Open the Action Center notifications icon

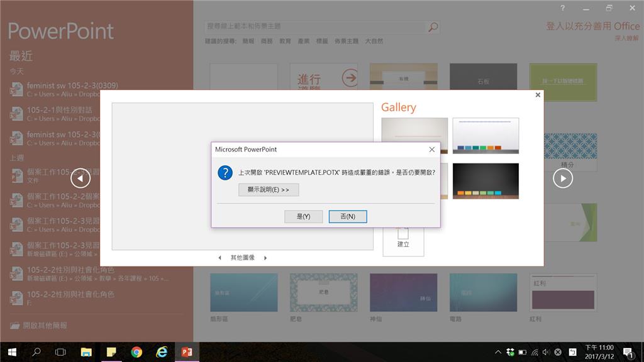628,352
